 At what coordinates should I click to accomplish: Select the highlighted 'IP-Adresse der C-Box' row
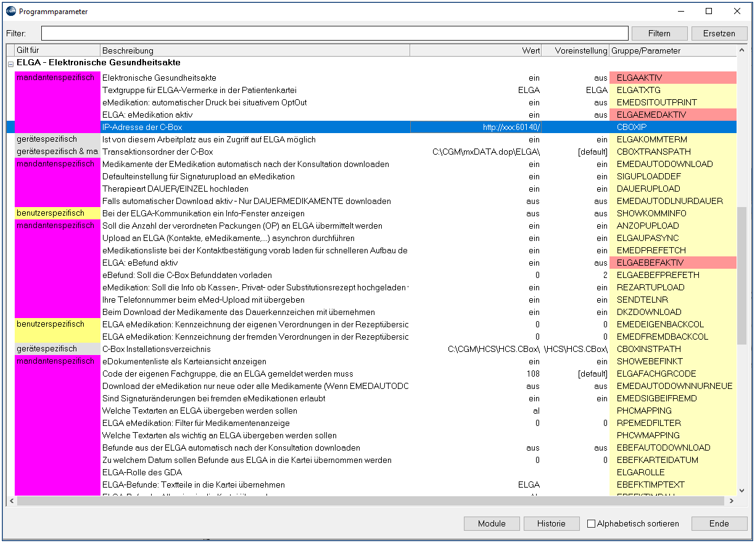pos(371,127)
